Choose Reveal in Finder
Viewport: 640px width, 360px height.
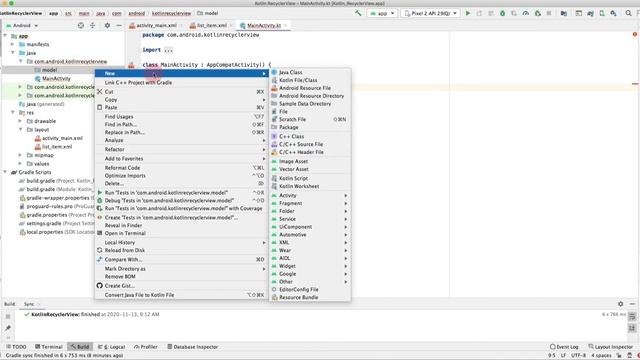pos(182,225)
